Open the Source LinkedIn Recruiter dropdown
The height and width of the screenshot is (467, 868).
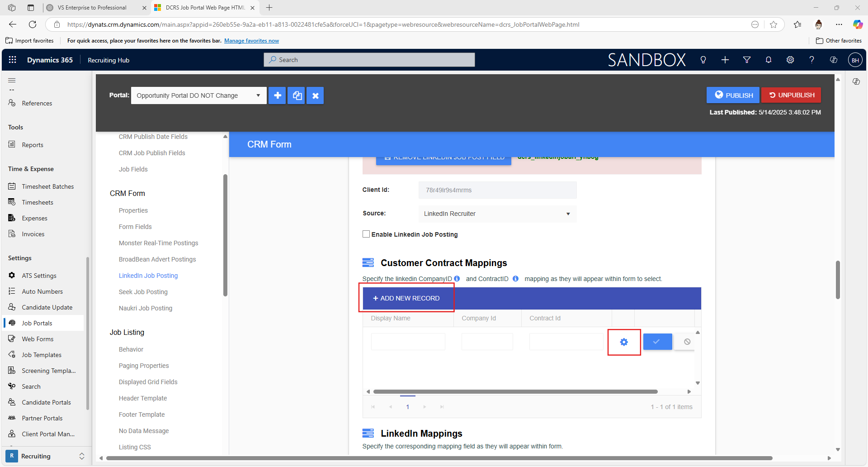tap(497, 214)
